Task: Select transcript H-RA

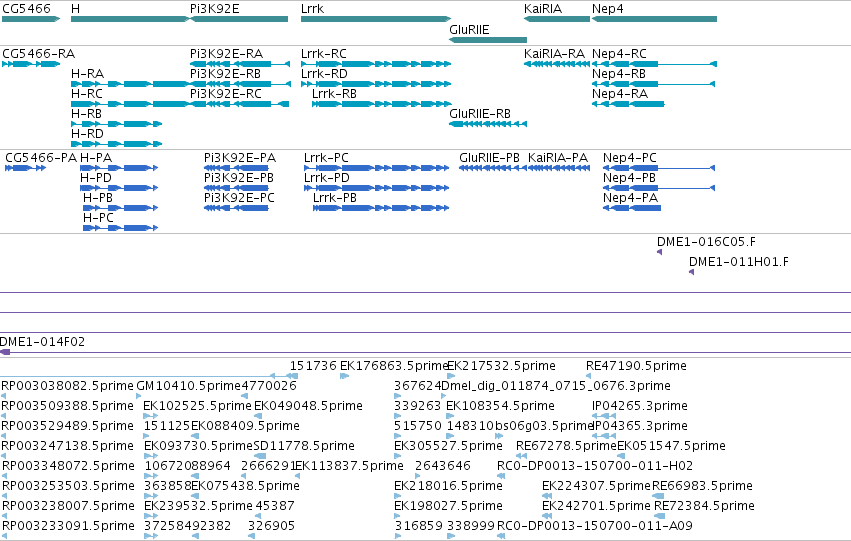Action: point(130,84)
